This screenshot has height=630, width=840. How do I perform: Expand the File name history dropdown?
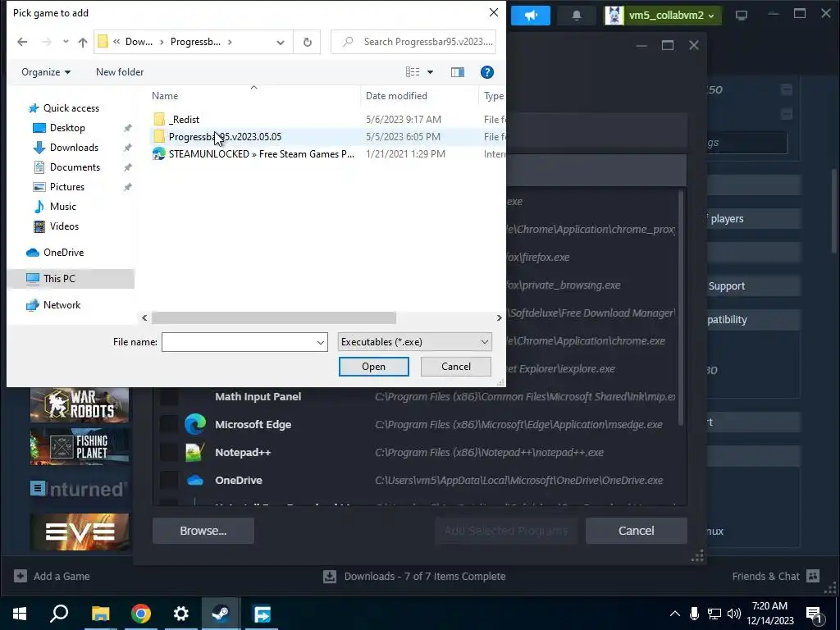coord(321,342)
